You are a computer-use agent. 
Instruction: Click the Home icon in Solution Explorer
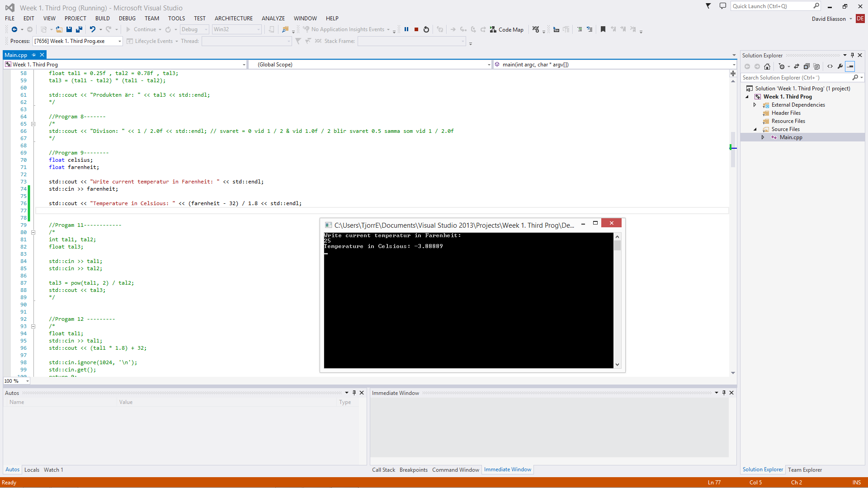(x=767, y=66)
